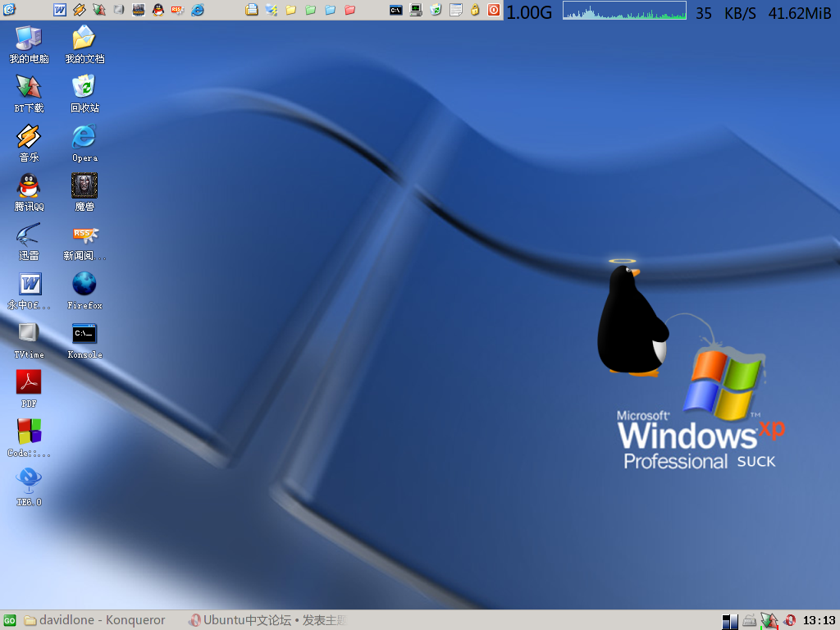This screenshot has height=630, width=840.
Task: Click the 13:13 clock in taskbar
Action: [819, 621]
